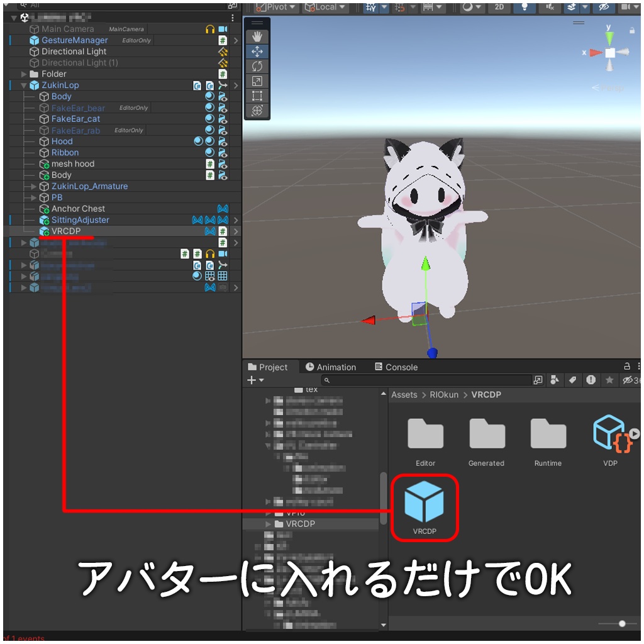
Task: Navigate to RIOkun breadcrumb
Action: click(444, 395)
